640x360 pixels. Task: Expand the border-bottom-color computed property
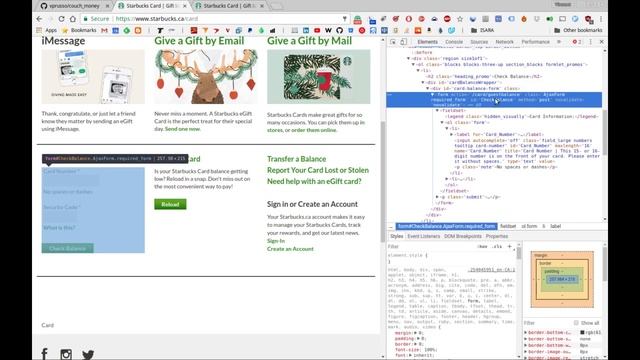(526, 333)
